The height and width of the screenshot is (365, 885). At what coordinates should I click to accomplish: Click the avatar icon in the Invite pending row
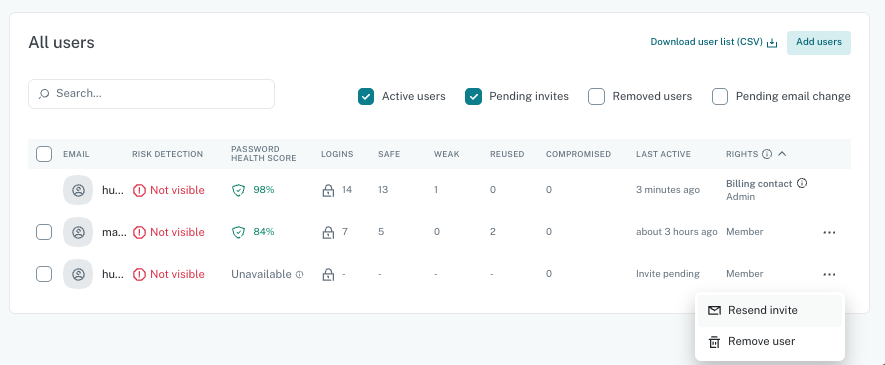[x=78, y=274]
